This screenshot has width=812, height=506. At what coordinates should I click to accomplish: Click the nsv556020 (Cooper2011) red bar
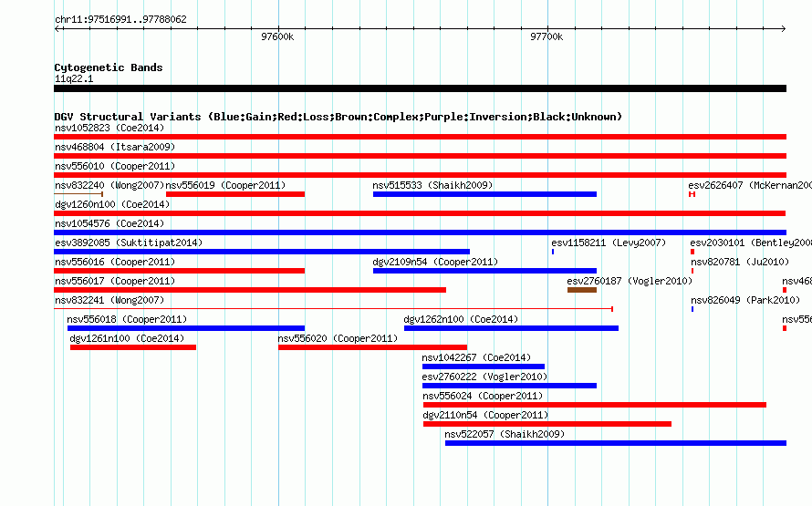pyautogui.click(x=372, y=347)
